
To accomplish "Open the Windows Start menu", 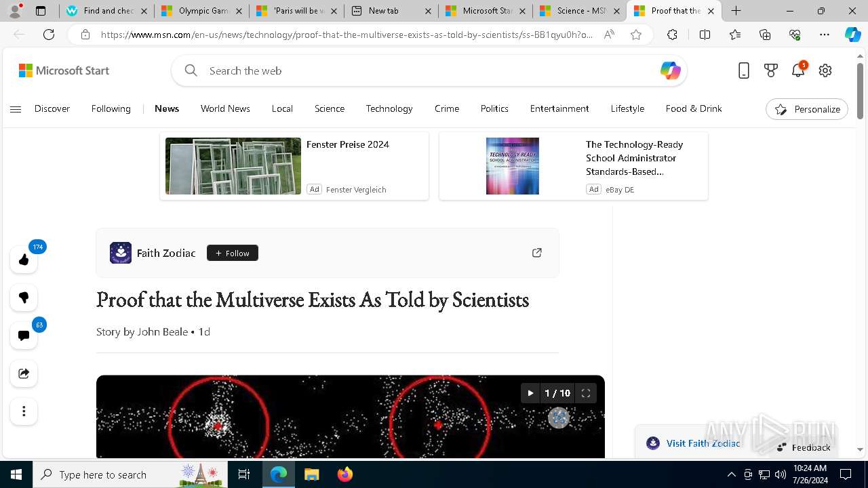I will pos(16,474).
